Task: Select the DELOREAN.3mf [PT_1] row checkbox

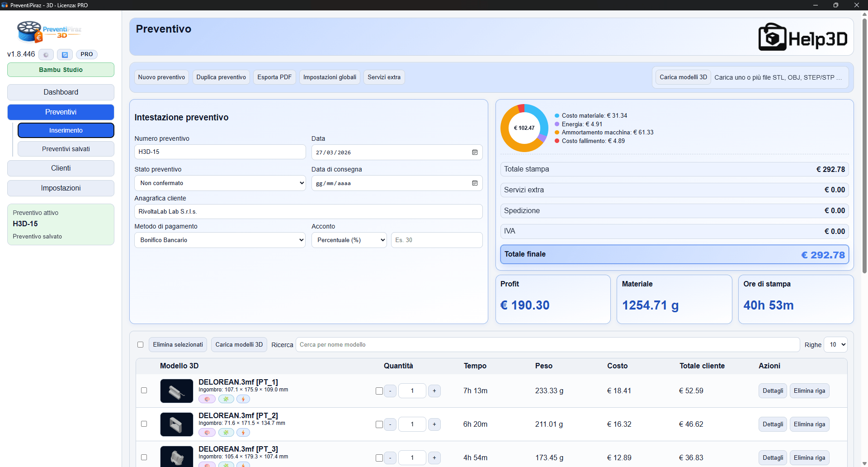Action: click(144, 391)
